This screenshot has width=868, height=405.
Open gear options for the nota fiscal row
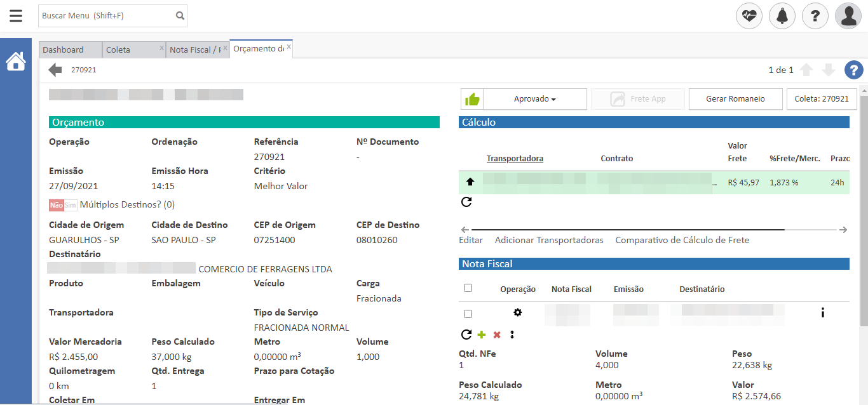pos(517,312)
